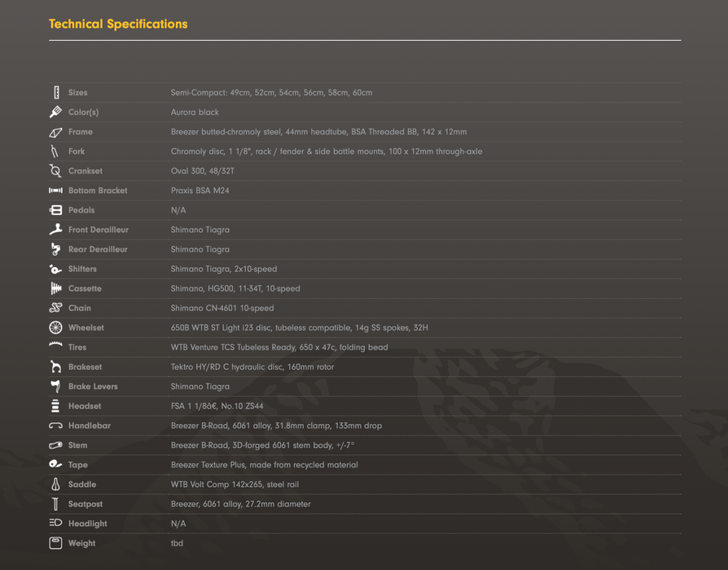Click the Color(s) paintbrush icon

[x=55, y=112]
